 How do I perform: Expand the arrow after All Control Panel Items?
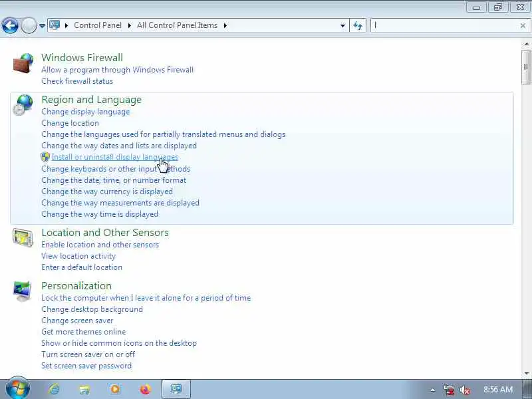(225, 25)
